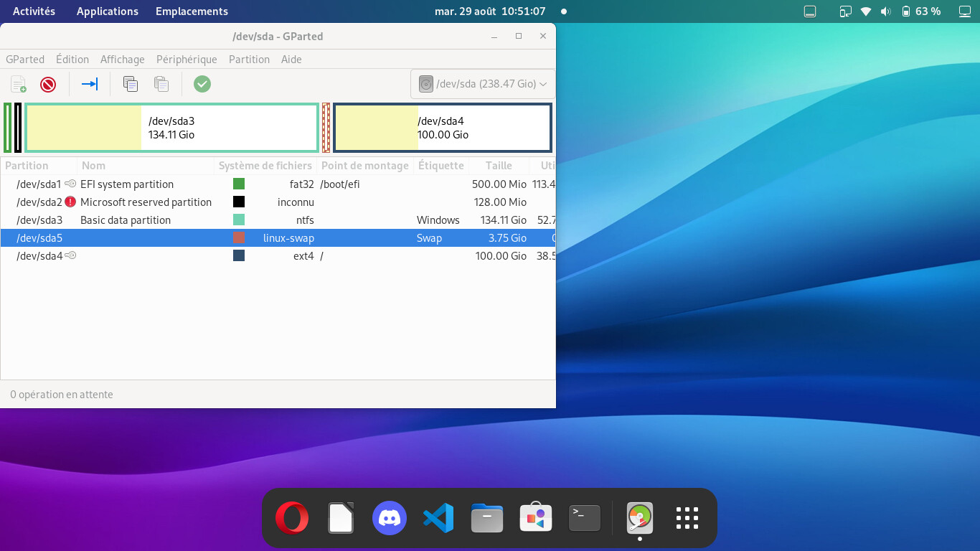Select the green EFI block in disk map

pyautogui.click(x=8, y=128)
